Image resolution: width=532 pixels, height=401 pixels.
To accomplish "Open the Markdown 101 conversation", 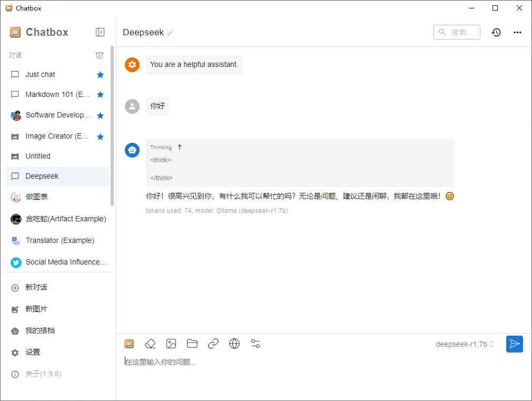I will coord(58,94).
